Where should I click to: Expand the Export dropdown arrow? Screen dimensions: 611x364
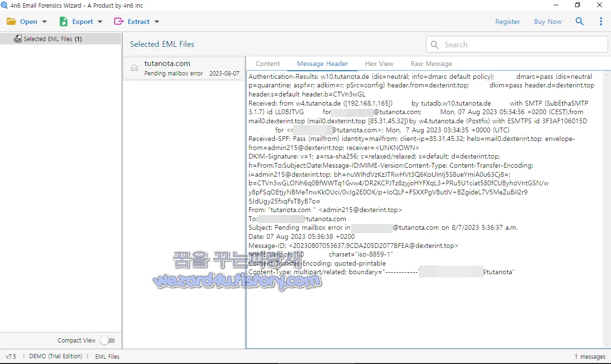pos(100,21)
